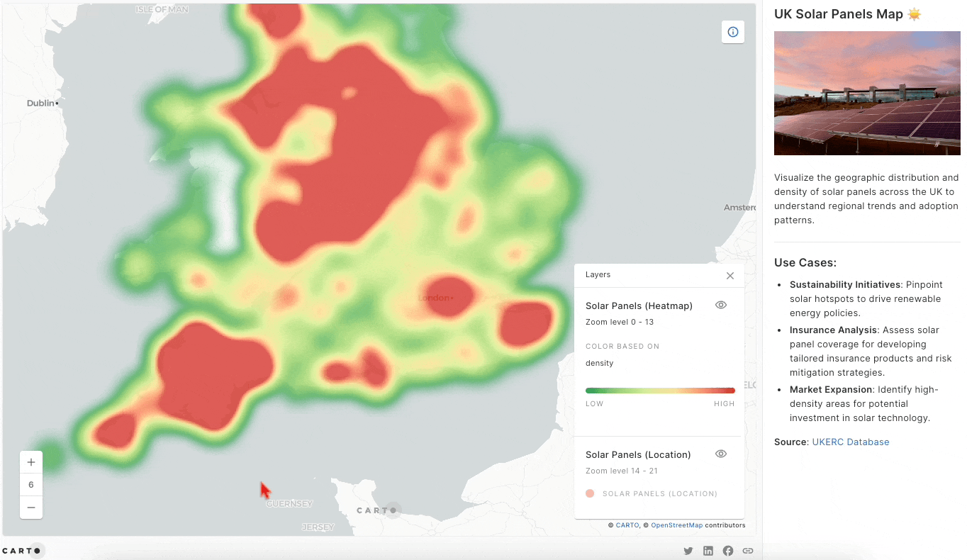Copy the map link via chain icon
Image resolution: width=967 pixels, height=560 pixels.
coord(747,551)
